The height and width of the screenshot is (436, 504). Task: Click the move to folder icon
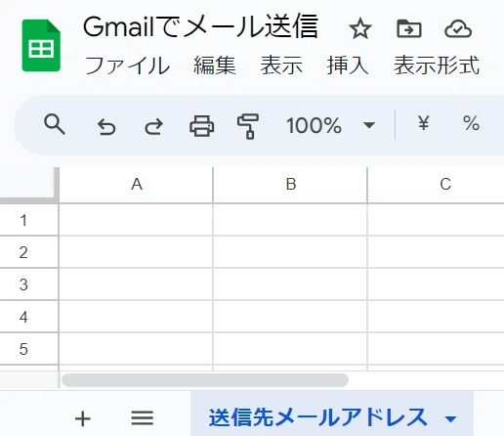(x=409, y=29)
